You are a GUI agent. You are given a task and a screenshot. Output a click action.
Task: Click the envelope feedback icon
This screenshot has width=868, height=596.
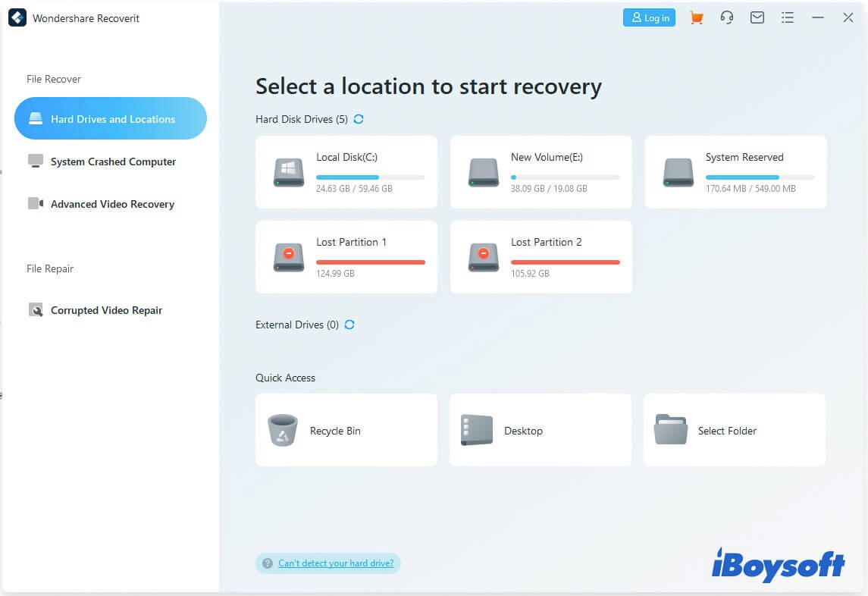[757, 17]
